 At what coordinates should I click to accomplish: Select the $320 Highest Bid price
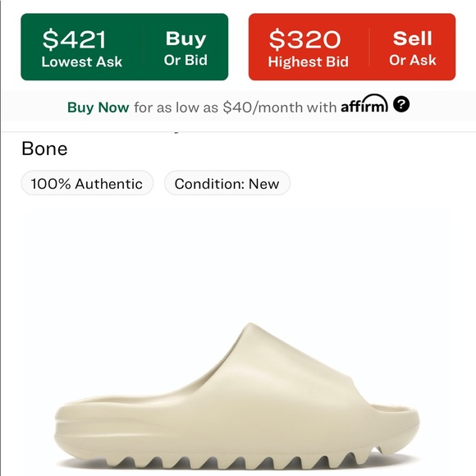(304, 39)
